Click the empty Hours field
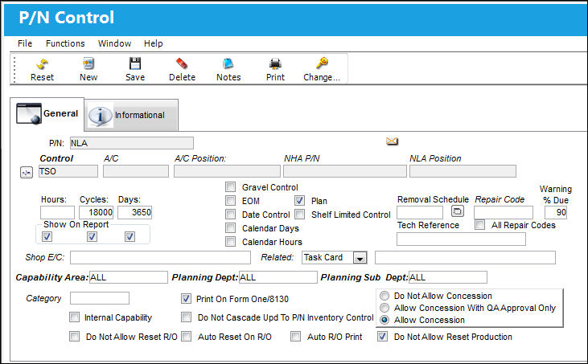Screen dimensions: 588x364 pos(57,212)
